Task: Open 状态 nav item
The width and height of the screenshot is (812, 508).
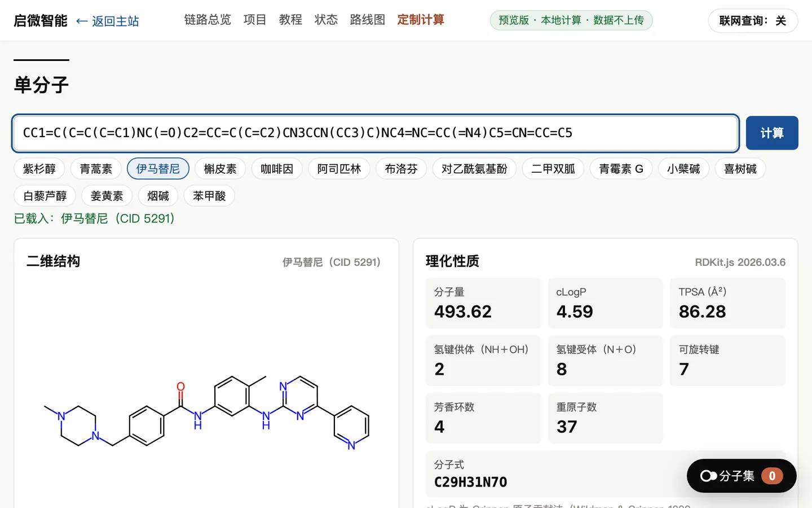Action: point(326,20)
